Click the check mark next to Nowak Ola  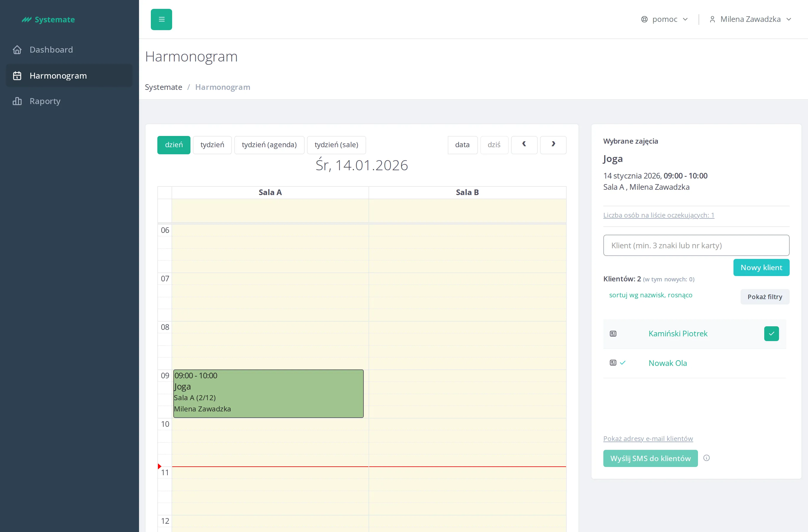coord(623,363)
